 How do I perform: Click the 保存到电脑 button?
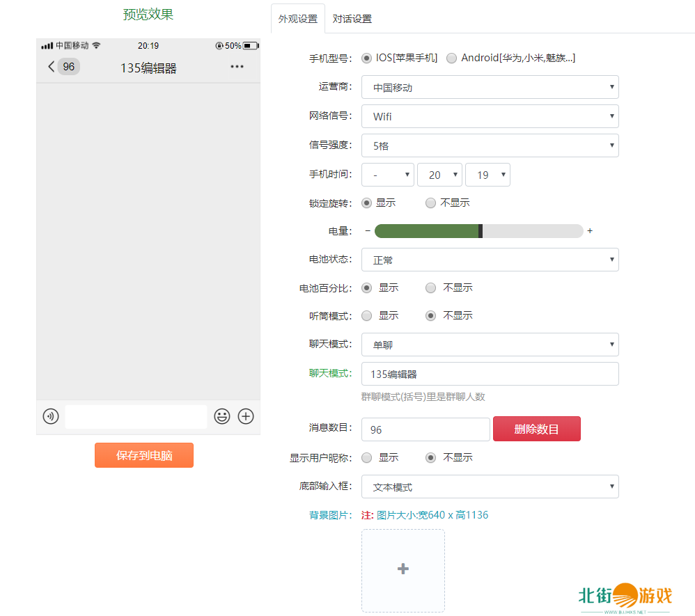tap(144, 455)
